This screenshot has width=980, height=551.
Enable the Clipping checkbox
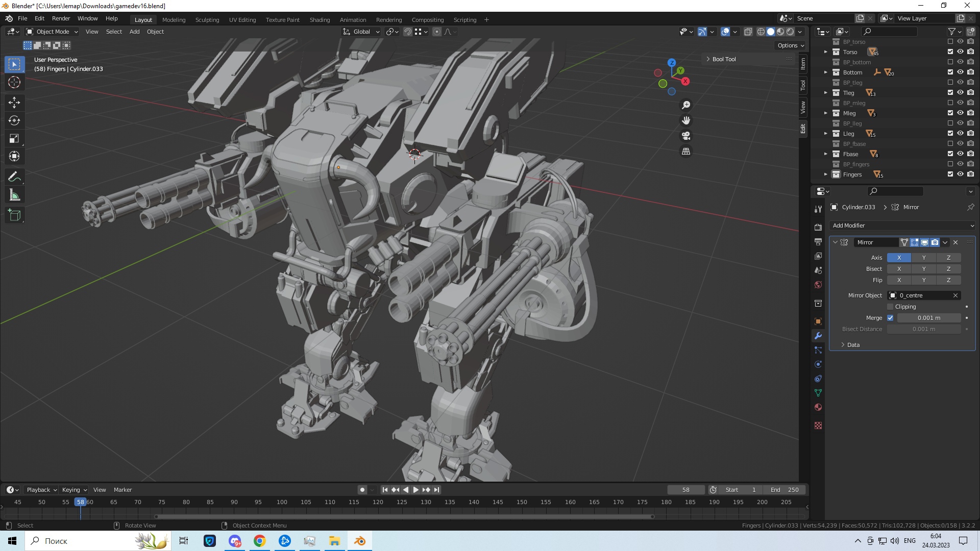890,307
